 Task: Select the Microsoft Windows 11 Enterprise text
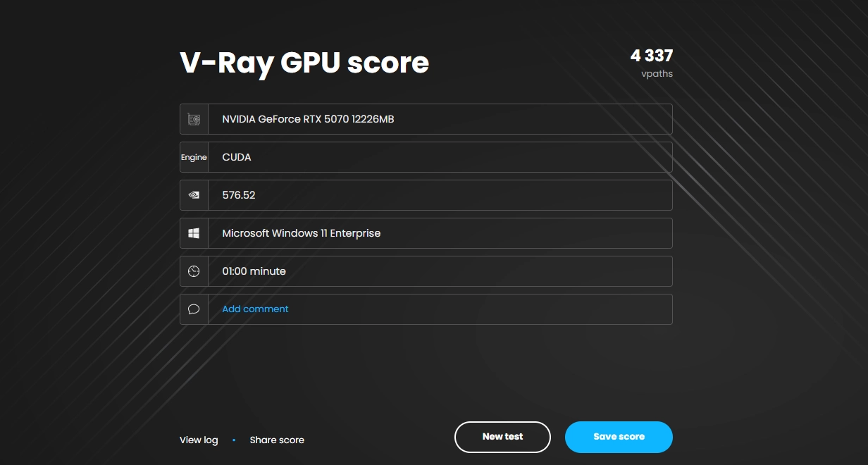[x=302, y=233]
